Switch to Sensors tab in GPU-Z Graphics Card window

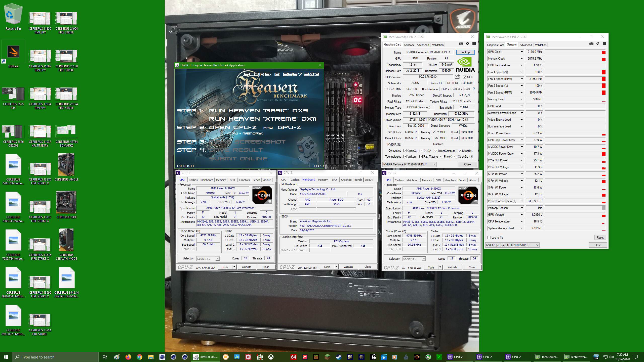coord(409,45)
